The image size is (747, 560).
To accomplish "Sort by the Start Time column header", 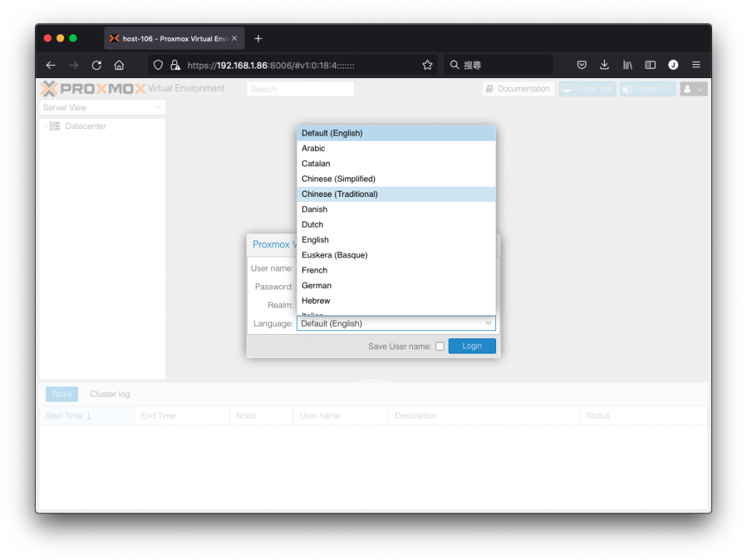I will [x=87, y=416].
